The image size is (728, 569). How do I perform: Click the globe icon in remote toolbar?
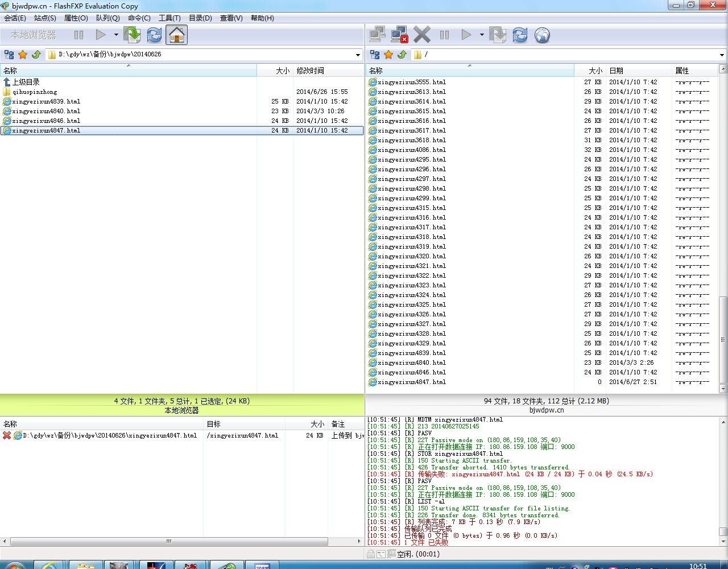pos(542,35)
